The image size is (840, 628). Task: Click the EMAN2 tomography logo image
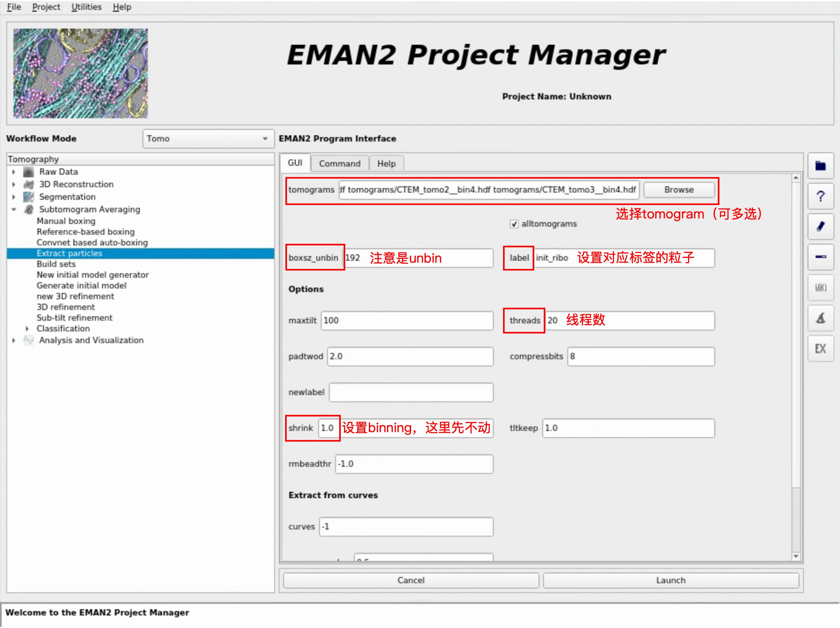tap(80, 73)
